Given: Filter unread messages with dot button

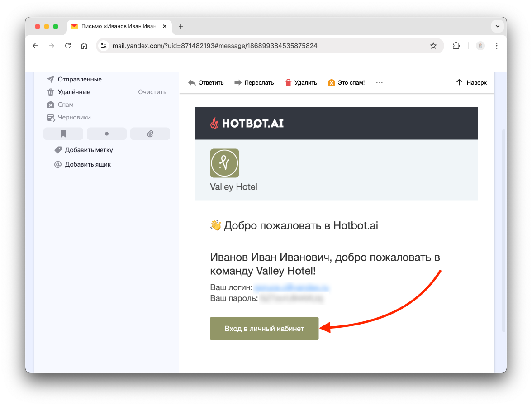Looking at the screenshot, I should point(107,134).
